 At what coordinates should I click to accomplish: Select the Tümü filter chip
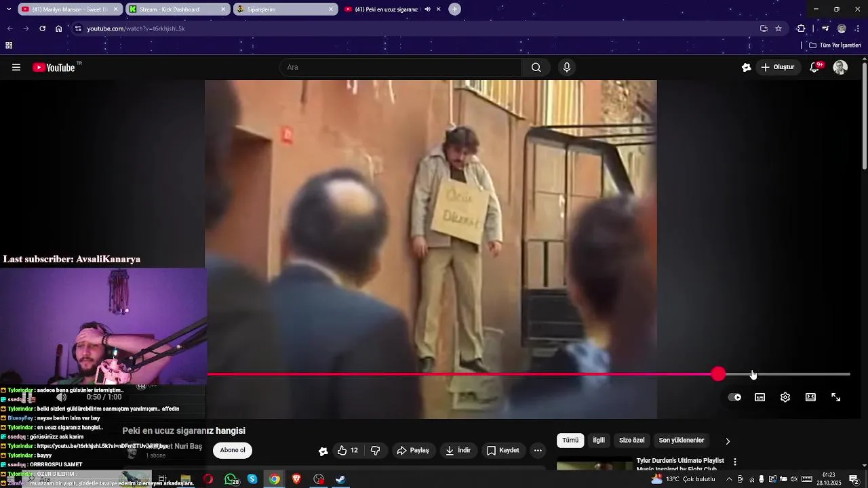(570, 441)
